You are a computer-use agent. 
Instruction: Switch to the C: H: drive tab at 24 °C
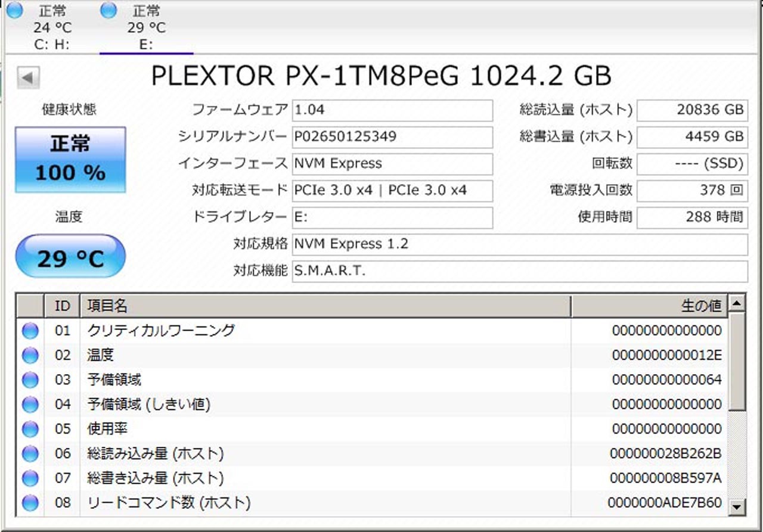click(x=52, y=27)
